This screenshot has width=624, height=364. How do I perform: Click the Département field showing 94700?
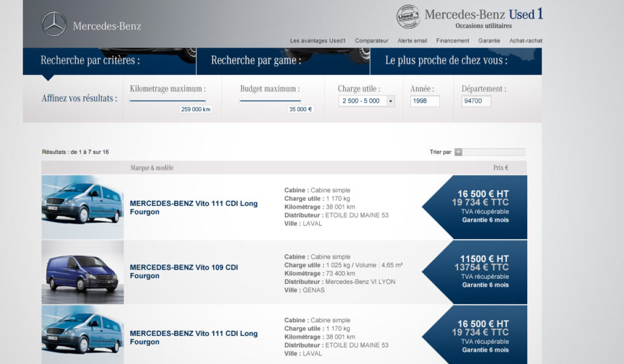point(476,101)
